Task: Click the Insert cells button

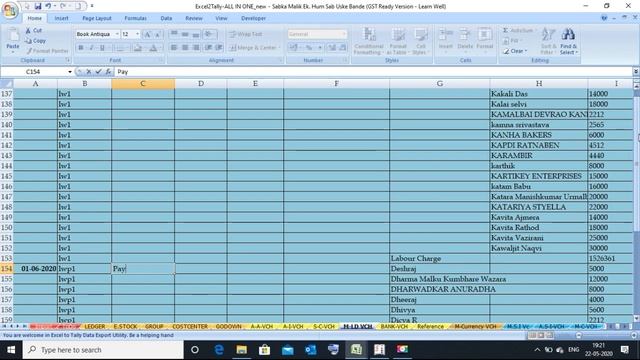Action: (x=446, y=41)
